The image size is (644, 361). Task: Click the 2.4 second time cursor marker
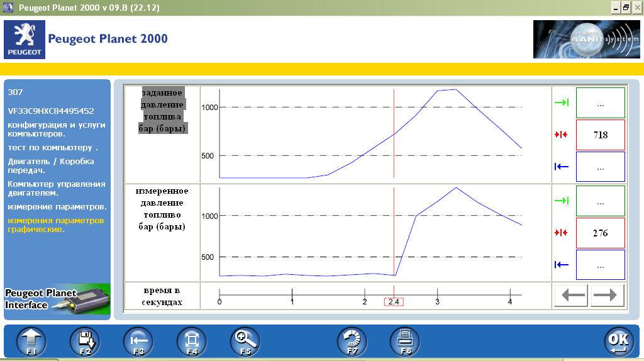click(x=394, y=302)
